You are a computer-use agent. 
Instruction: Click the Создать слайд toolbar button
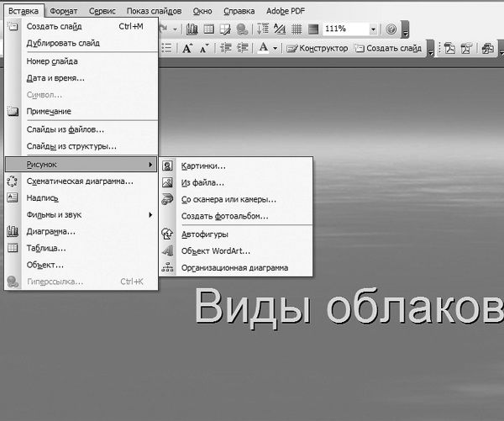click(x=387, y=49)
